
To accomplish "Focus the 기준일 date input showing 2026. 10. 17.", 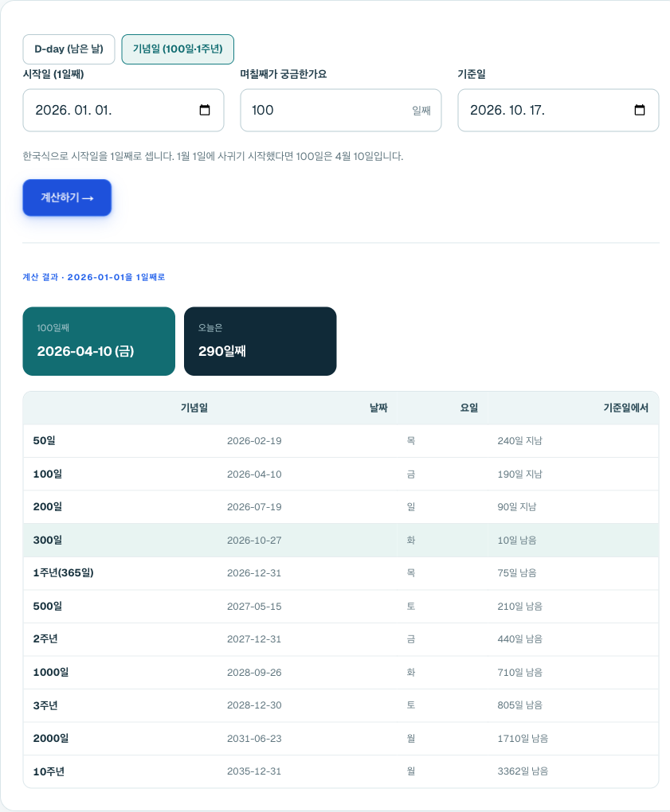I will tap(558, 111).
